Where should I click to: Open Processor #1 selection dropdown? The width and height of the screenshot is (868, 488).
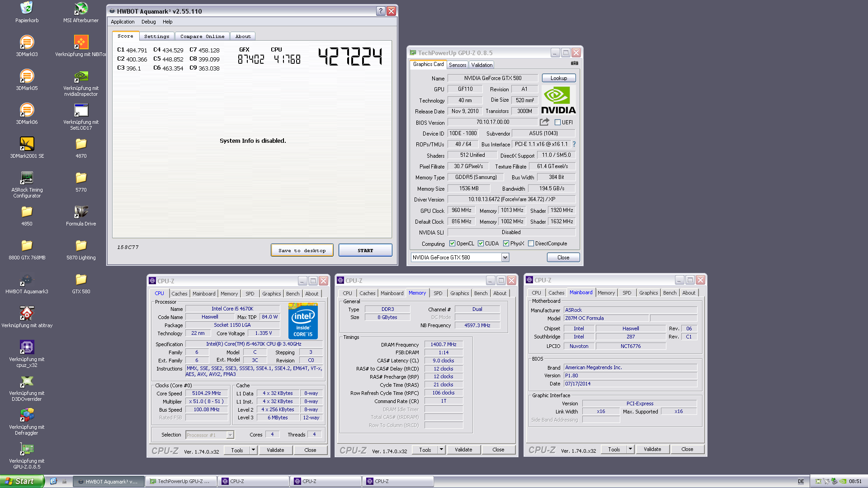(230, 435)
